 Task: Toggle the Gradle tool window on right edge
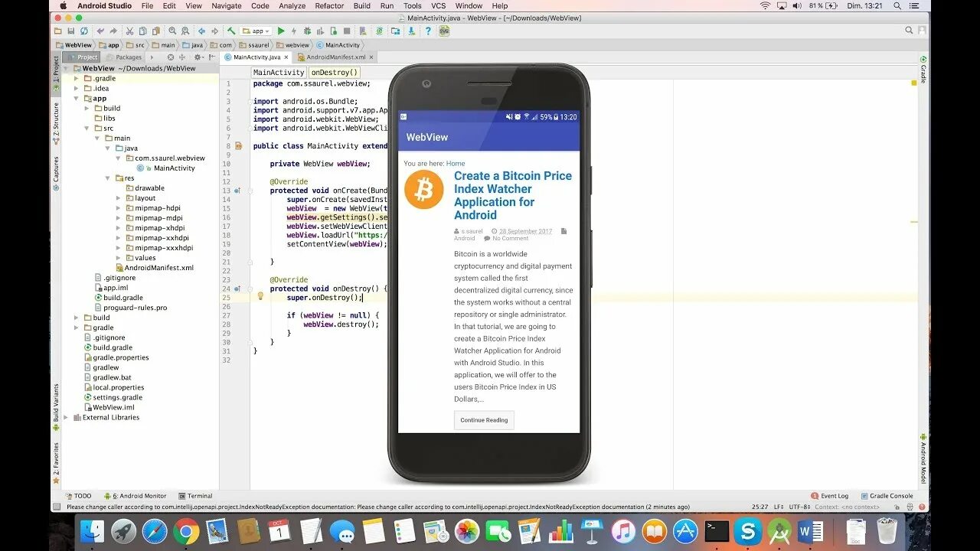(x=923, y=70)
